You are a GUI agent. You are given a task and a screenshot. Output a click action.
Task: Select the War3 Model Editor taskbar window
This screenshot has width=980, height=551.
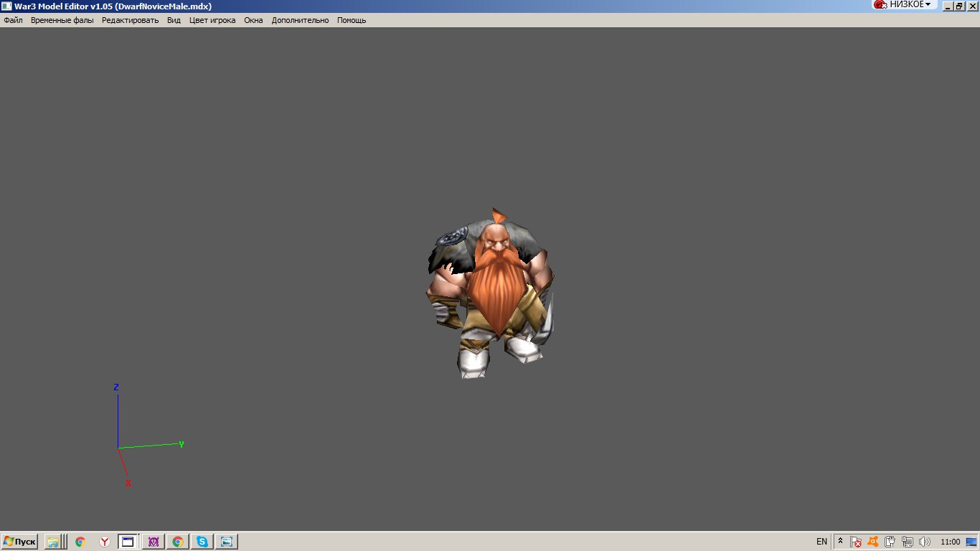pyautogui.click(x=128, y=542)
